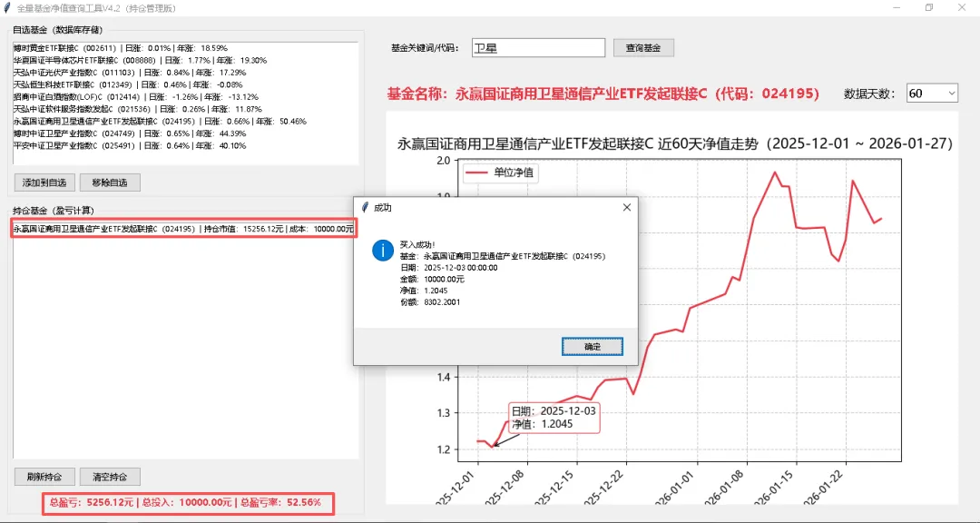Click the 清空持仓 button
This screenshot has width=980, height=523.
pyautogui.click(x=110, y=477)
